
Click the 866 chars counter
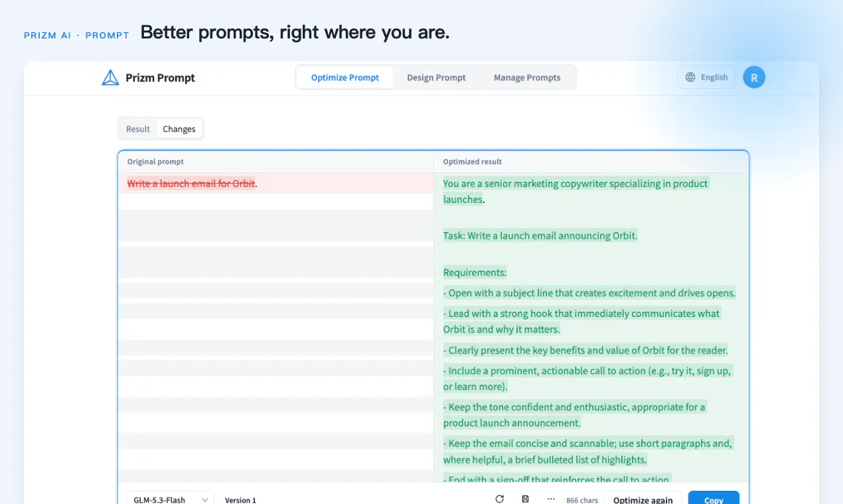pos(582,500)
